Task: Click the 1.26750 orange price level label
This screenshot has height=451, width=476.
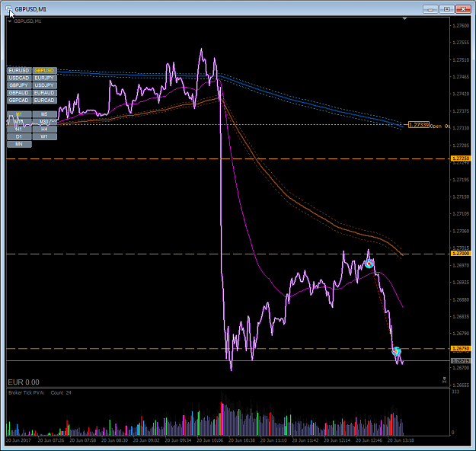Action: 461,349
